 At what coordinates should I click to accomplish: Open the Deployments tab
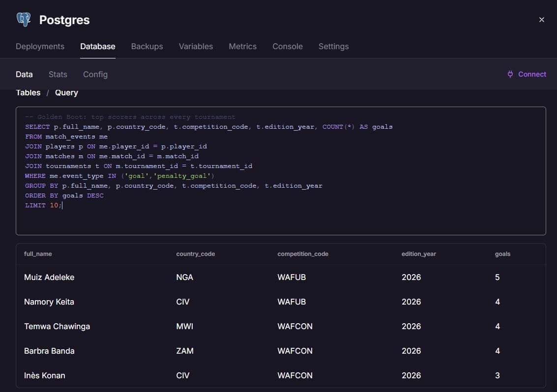pyautogui.click(x=40, y=47)
